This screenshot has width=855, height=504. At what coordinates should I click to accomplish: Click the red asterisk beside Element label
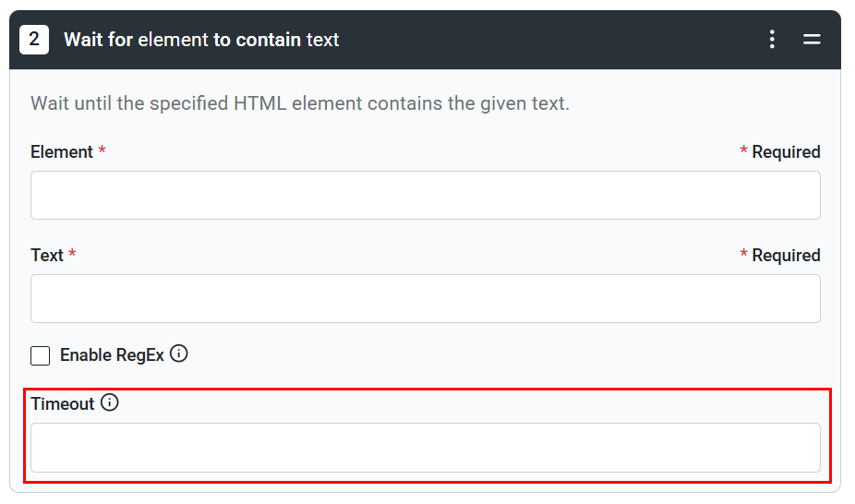click(102, 151)
